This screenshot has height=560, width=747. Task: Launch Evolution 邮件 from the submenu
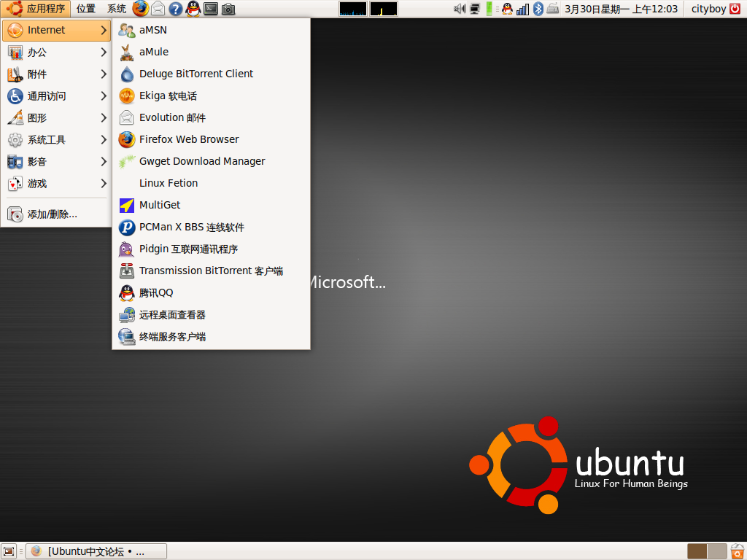tap(211, 117)
